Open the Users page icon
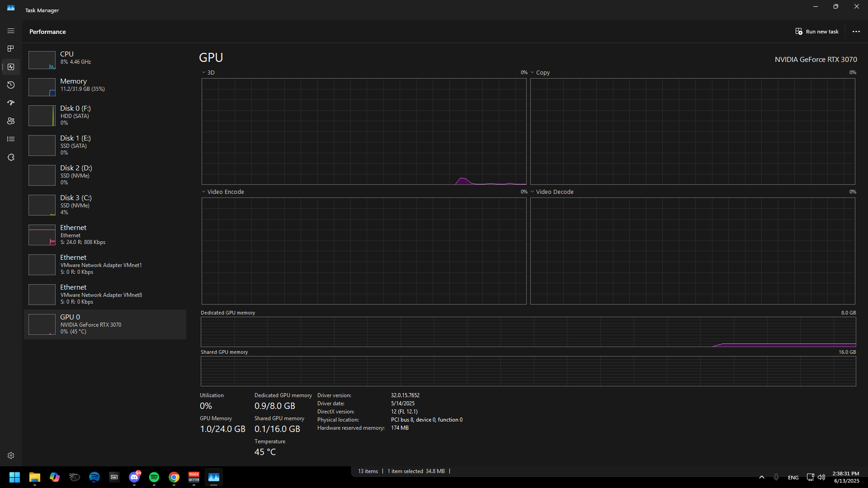 coord(11,121)
